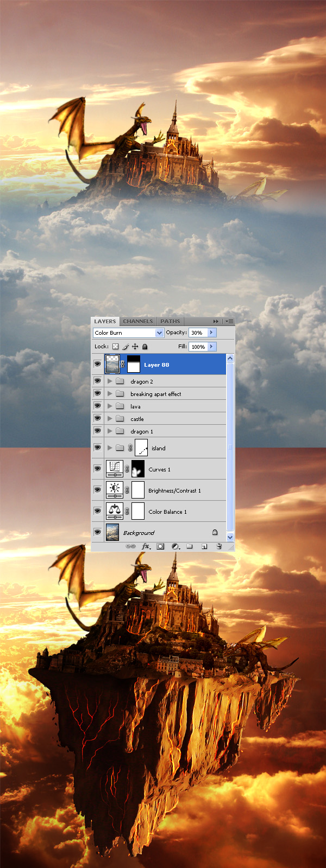This screenshot has width=326, height=868.
Task: Toggle visibility of lava group
Action: point(98,406)
